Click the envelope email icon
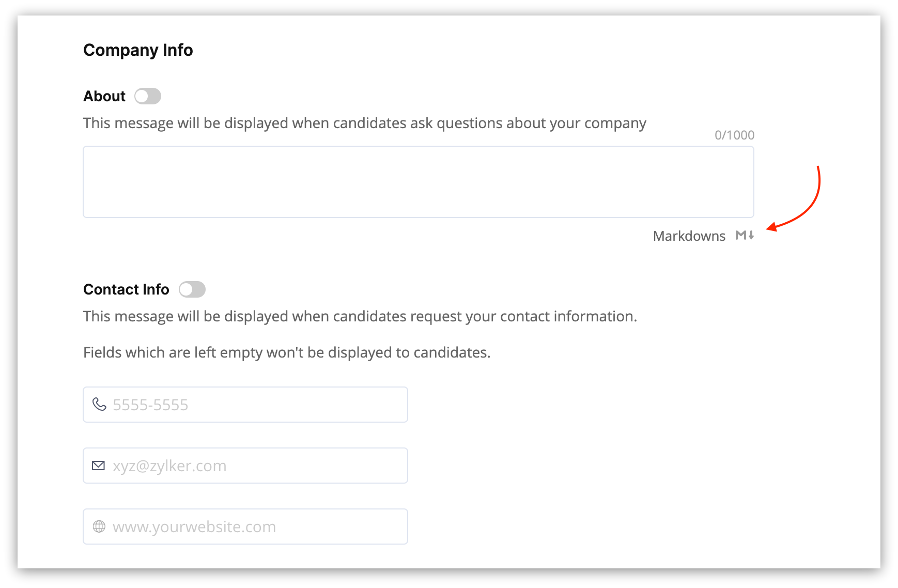 98,466
